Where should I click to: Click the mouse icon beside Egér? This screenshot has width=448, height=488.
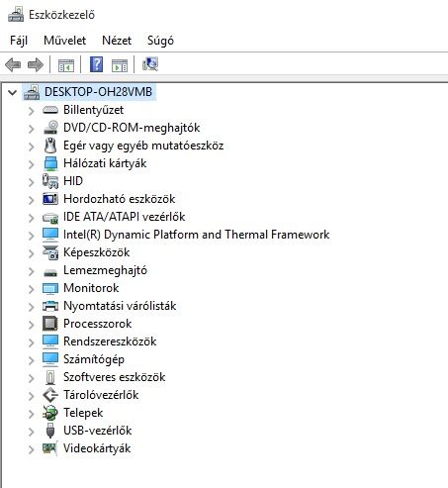tap(50, 146)
